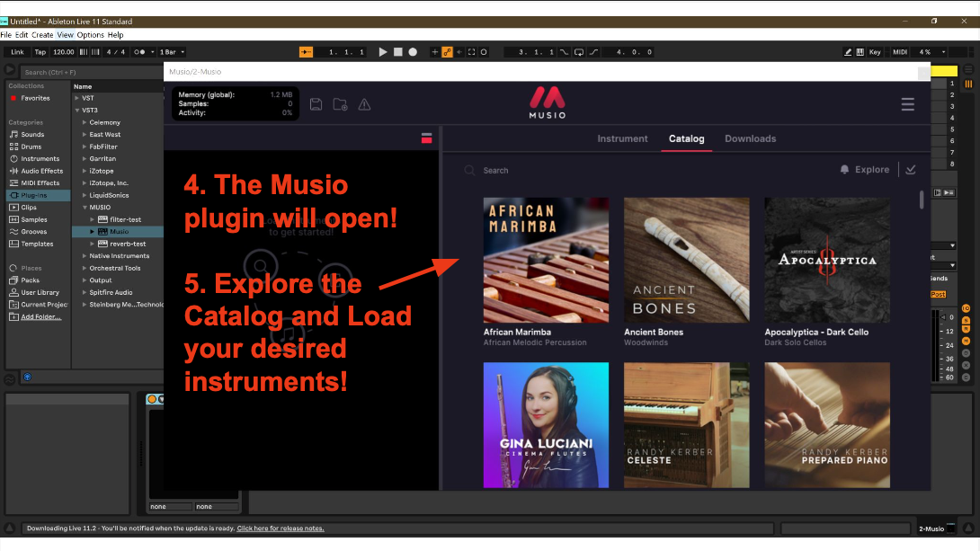Open the Options menu
Viewport: 980px width, 551px height.
tap(91, 35)
